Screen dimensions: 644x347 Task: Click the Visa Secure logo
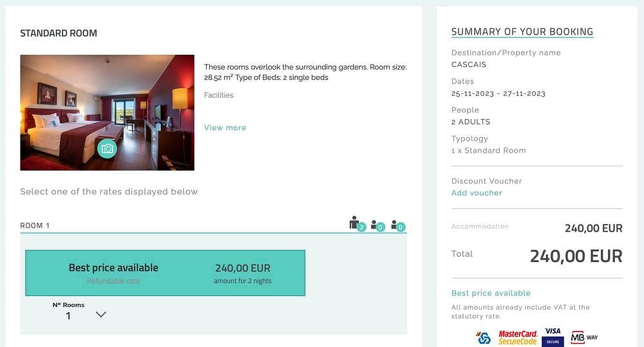pyautogui.click(x=553, y=337)
